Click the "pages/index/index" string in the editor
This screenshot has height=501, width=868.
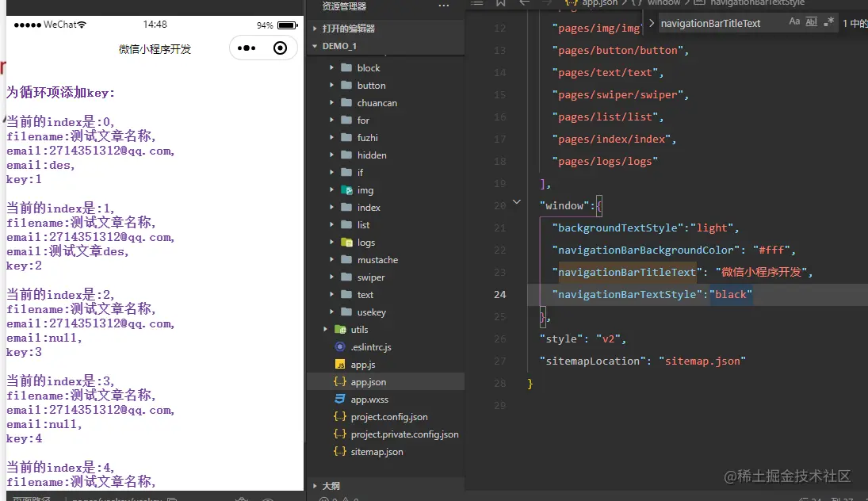point(611,139)
